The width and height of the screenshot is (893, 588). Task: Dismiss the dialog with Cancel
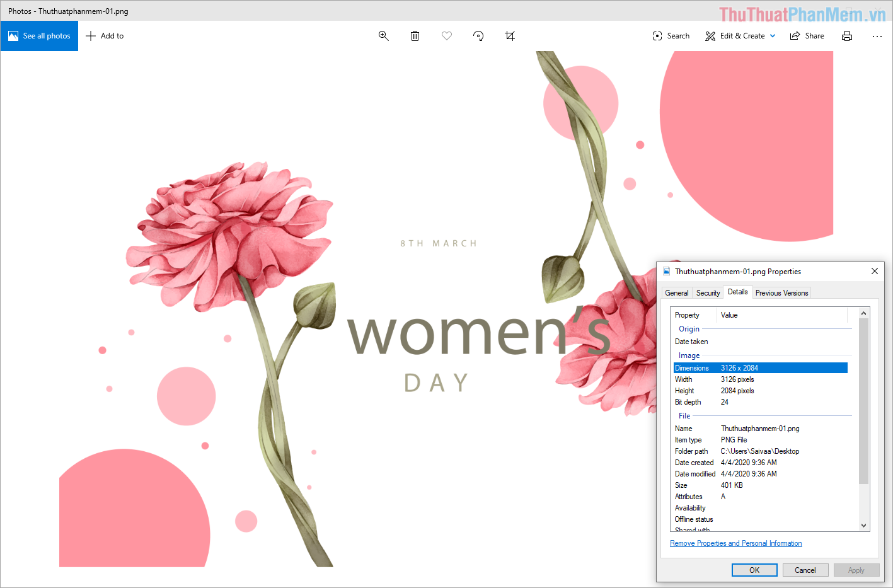click(x=805, y=570)
